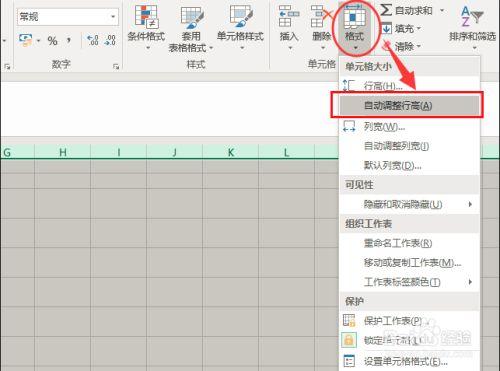Apply percent style with % icon
The height and width of the screenshot is (371, 500).
(x=52, y=41)
